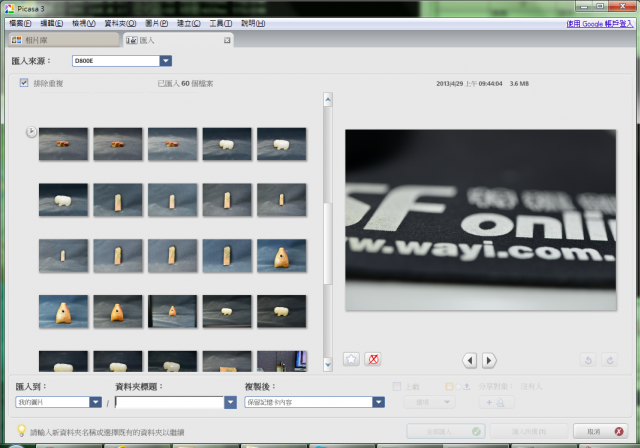The width and height of the screenshot is (640, 448).
Task: Toggle the 上載 upload checkbox
Action: pos(396,386)
